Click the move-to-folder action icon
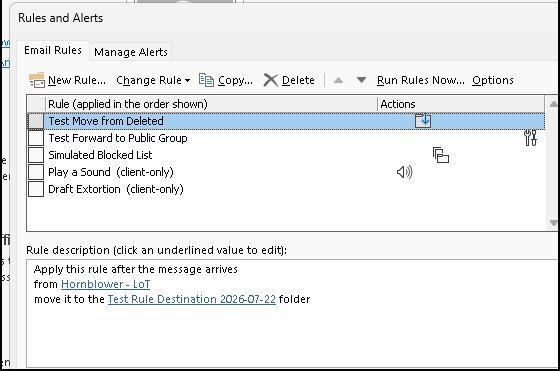 (x=423, y=121)
